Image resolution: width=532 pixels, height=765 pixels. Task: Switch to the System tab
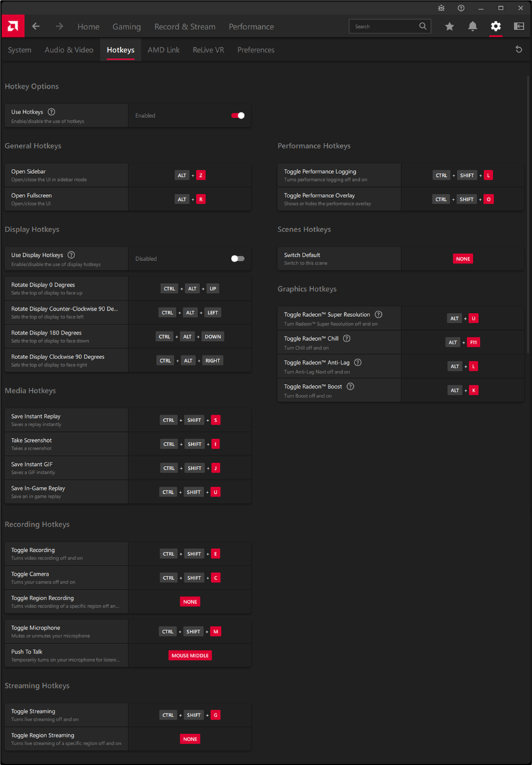[x=20, y=50]
